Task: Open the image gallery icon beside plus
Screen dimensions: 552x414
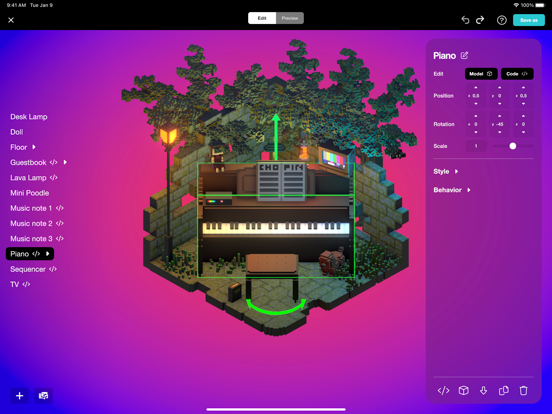Action: [x=43, y=396]
